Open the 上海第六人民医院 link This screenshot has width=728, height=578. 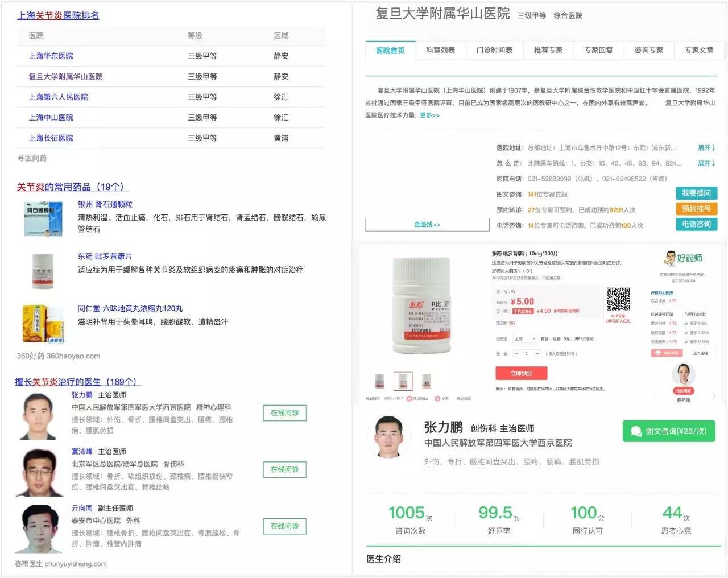[x=59, y=97]
